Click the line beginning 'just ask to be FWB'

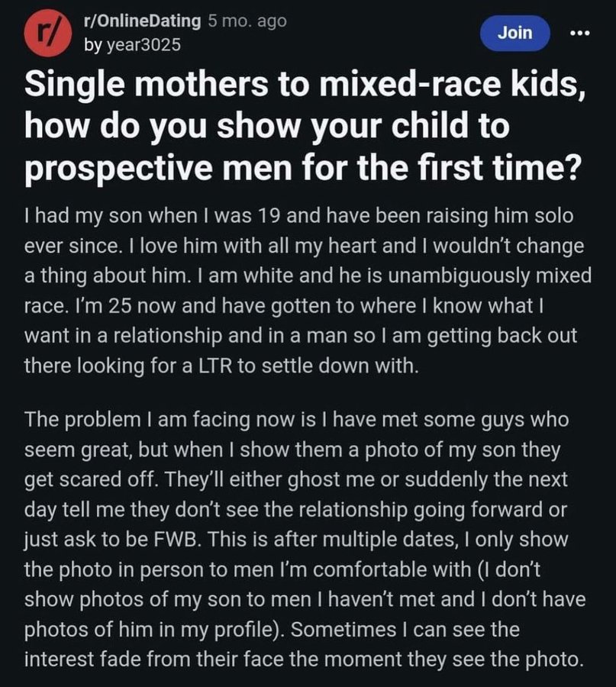point(296,540)
